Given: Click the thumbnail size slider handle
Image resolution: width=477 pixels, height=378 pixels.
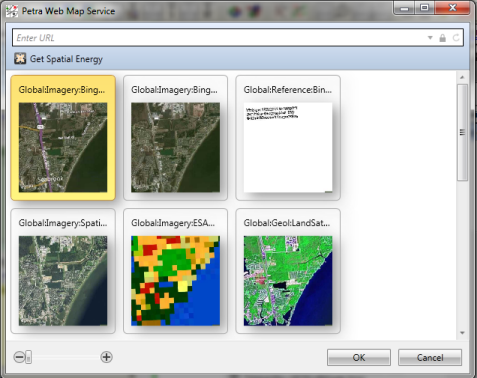Looking at the screenshot, I should 29,357.
